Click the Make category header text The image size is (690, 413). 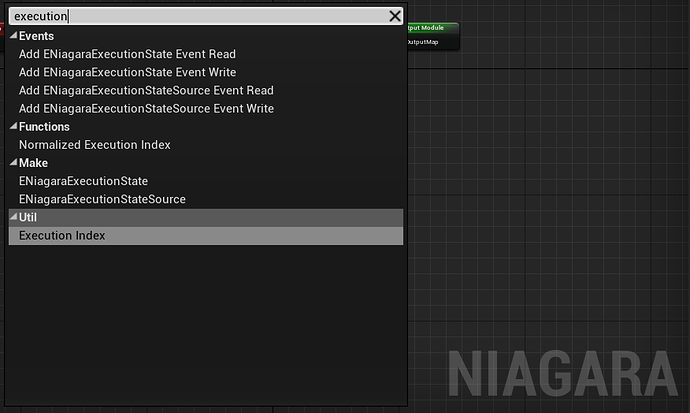(33, 163)
